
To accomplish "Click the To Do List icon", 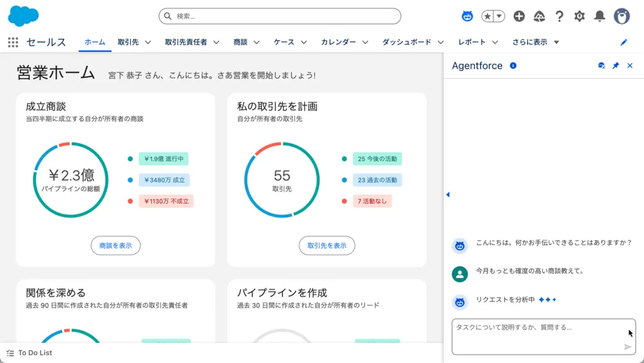I will (10, 353).
